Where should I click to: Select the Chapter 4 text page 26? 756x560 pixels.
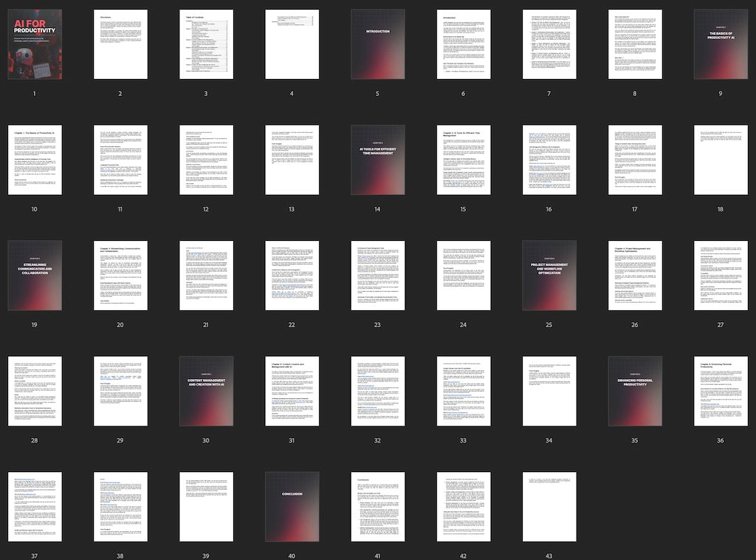634,275
